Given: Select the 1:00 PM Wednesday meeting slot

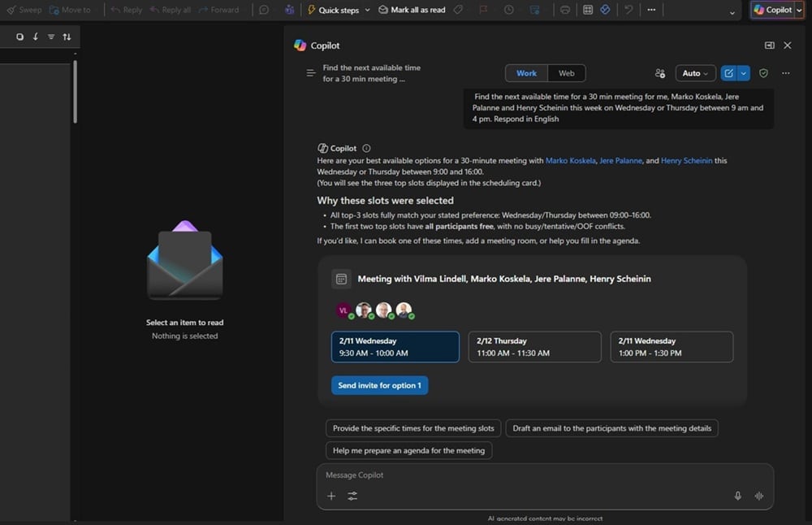Looking at the screenshot, I should (672, 346).
